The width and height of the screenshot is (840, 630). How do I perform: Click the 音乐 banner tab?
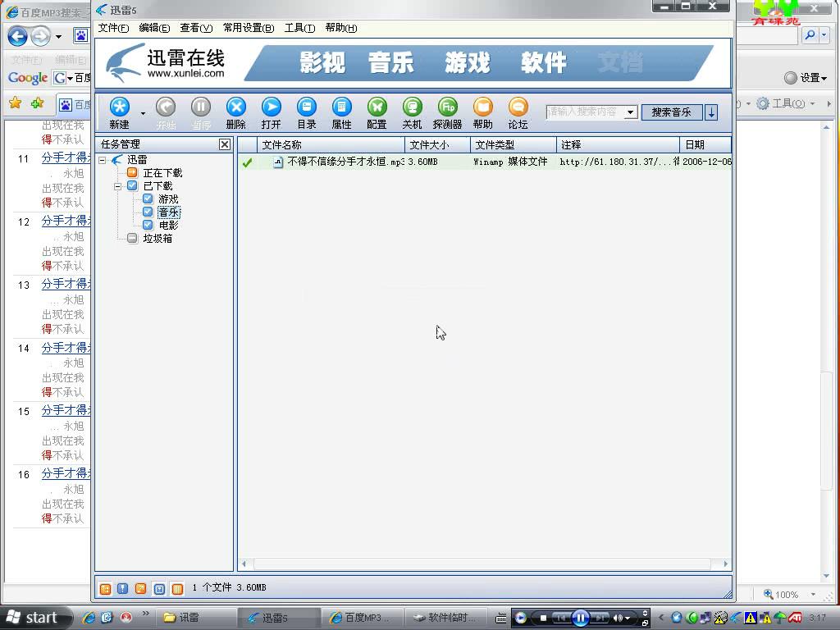[x=391, y=62]
